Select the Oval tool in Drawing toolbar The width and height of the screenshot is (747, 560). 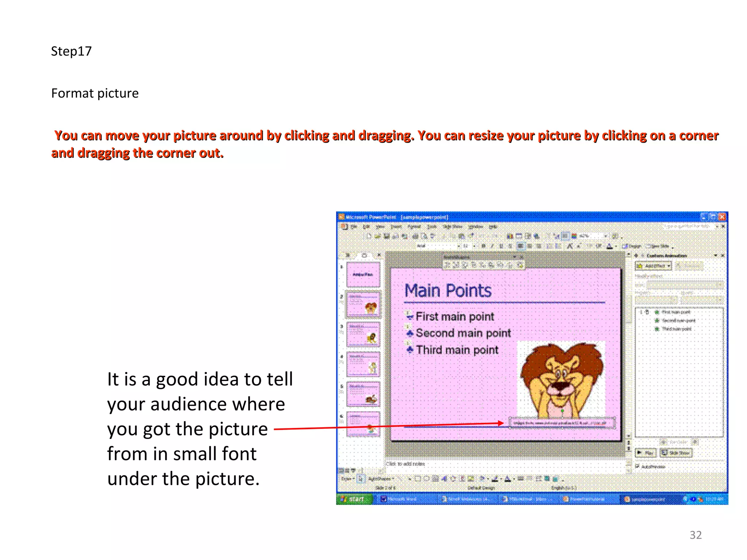point(426,479)
